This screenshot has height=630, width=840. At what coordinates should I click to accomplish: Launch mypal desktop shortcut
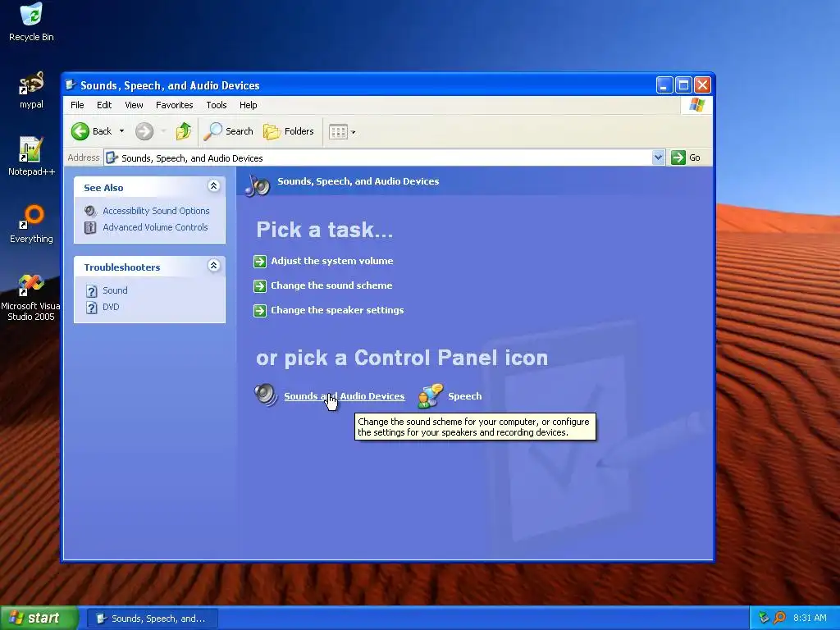(x=31, y=90)
